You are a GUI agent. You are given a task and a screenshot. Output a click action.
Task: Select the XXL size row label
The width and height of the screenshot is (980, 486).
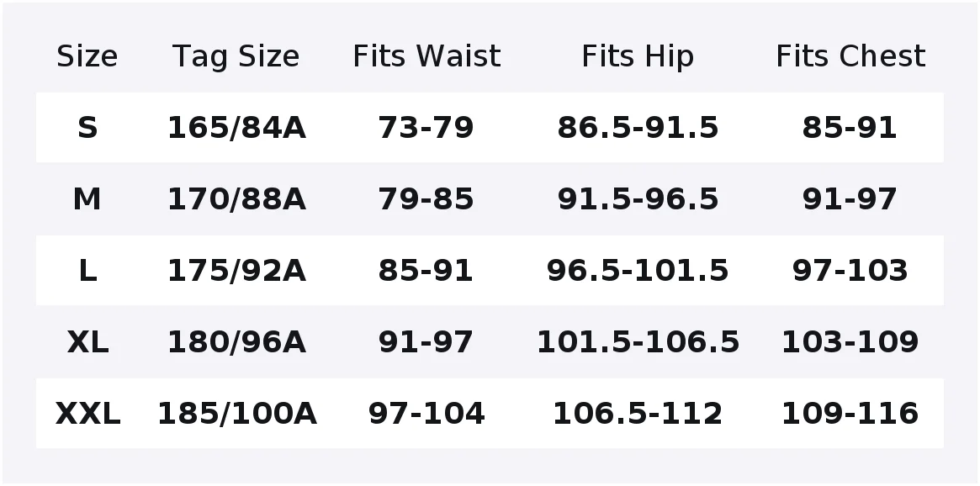[x=87, y=413]
